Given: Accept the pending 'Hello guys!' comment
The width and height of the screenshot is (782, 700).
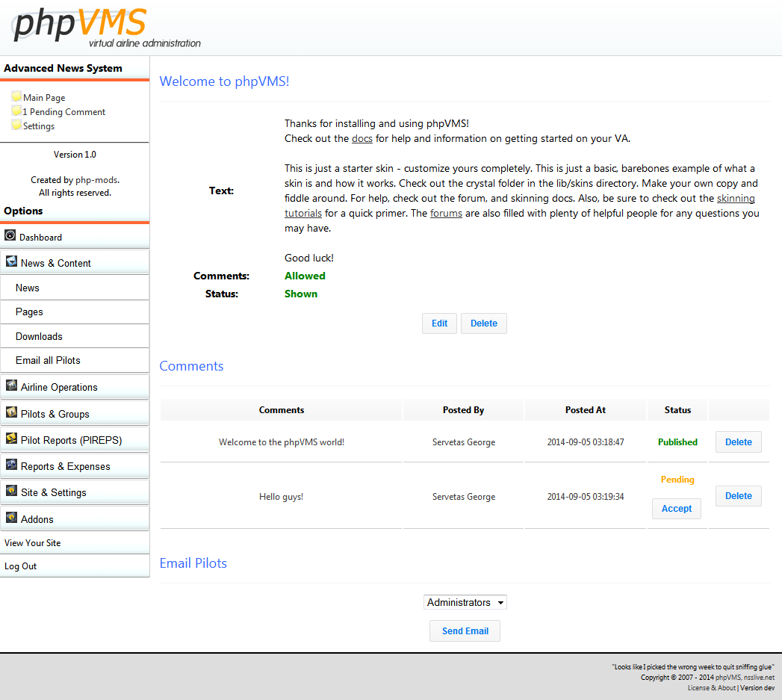Looking at the screenshot, I should click(676, 509).
